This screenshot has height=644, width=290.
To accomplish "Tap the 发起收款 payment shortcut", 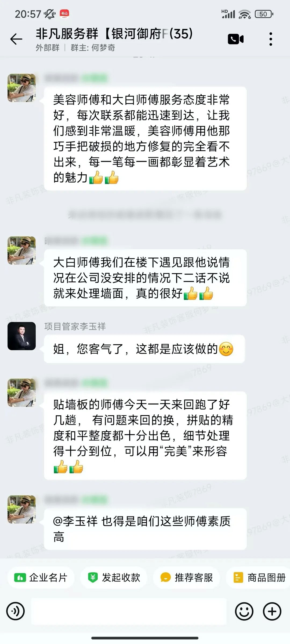I will point(114,577).
